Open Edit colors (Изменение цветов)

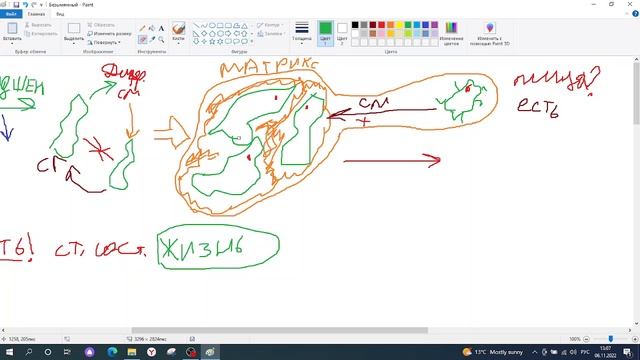451,33
